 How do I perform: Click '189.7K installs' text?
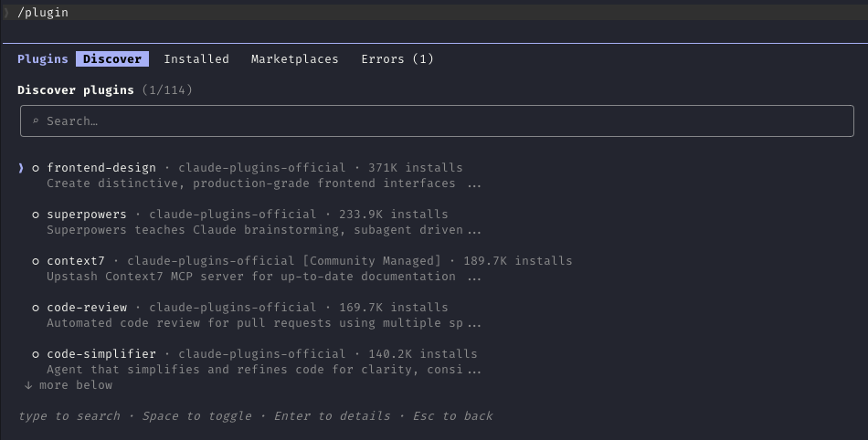[517, 261]
